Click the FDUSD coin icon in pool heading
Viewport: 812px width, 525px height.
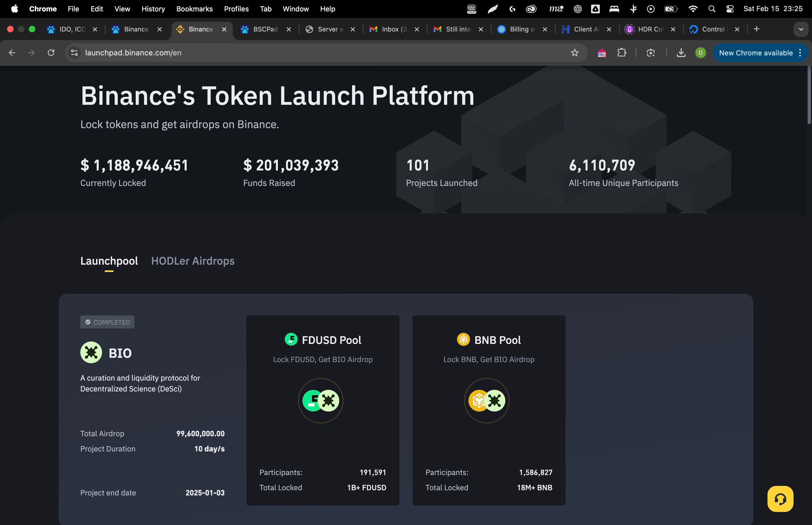[291, 339]
